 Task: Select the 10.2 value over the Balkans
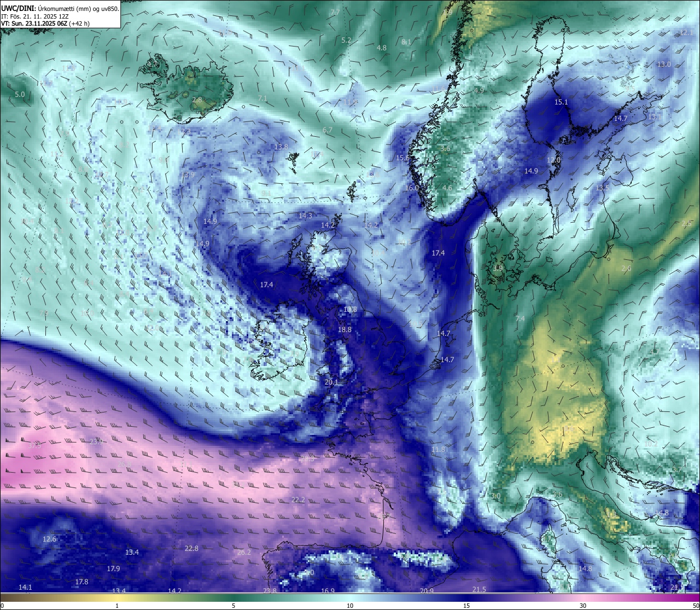pyautogui.click(x=651, y=444)
